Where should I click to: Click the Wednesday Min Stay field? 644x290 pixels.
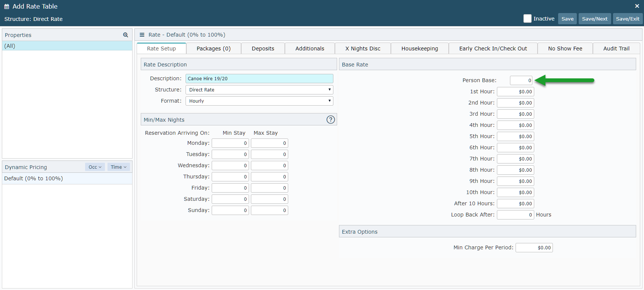(230, 165)
